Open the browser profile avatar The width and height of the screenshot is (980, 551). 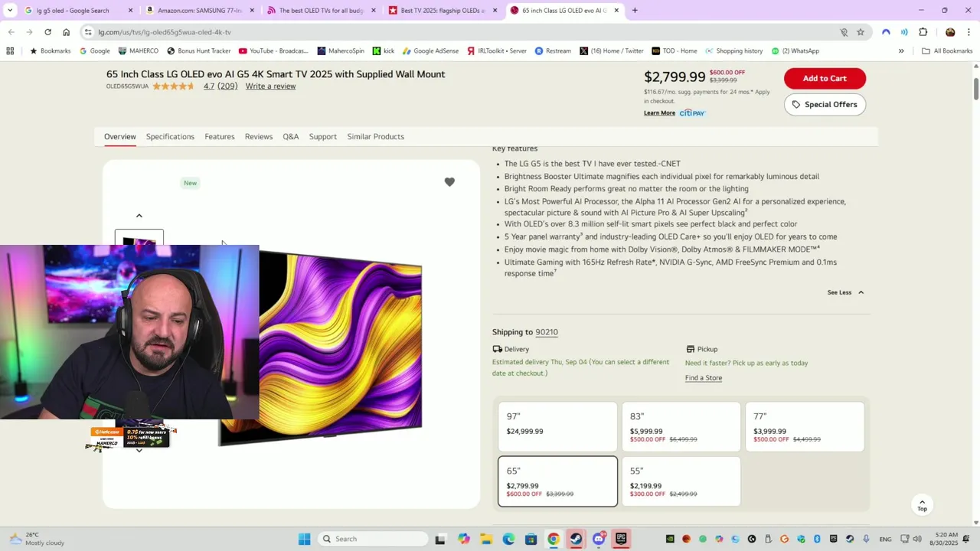950,32
